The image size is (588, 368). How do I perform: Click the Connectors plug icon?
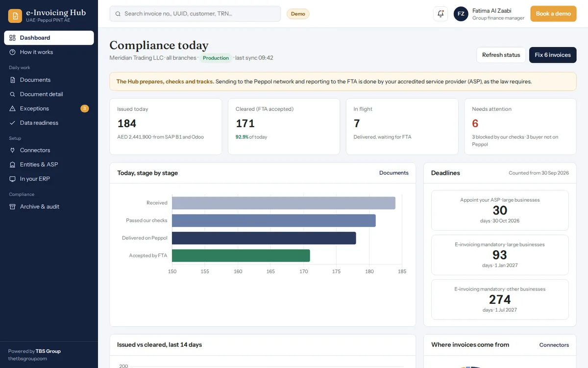(x=12, y=150)
